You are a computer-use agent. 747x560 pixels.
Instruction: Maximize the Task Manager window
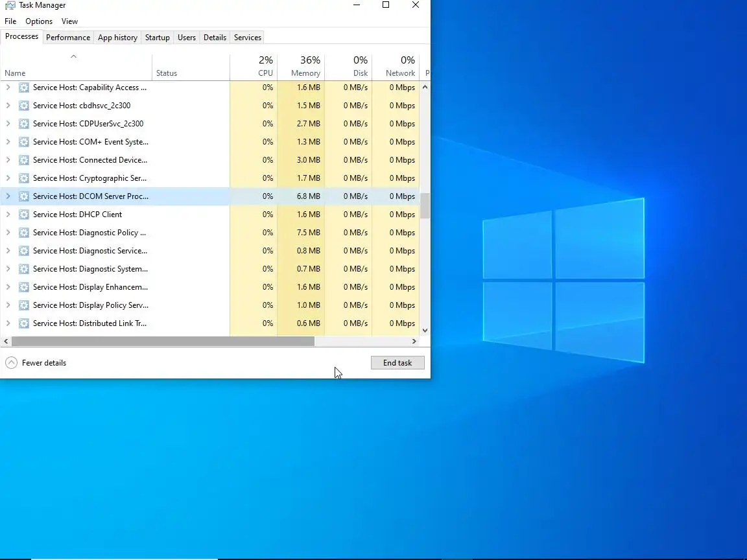[386, 5]
